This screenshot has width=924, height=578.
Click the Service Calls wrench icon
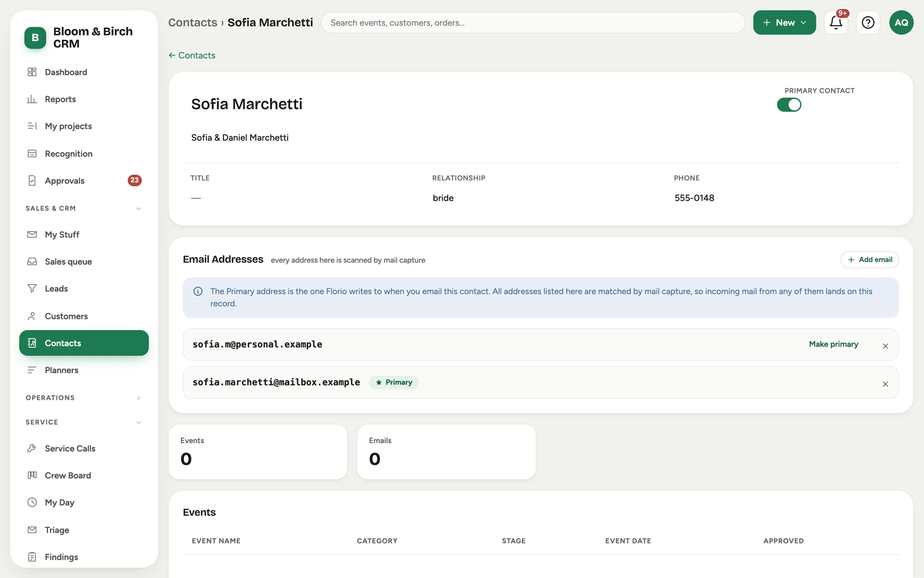(x=32, y=448)
